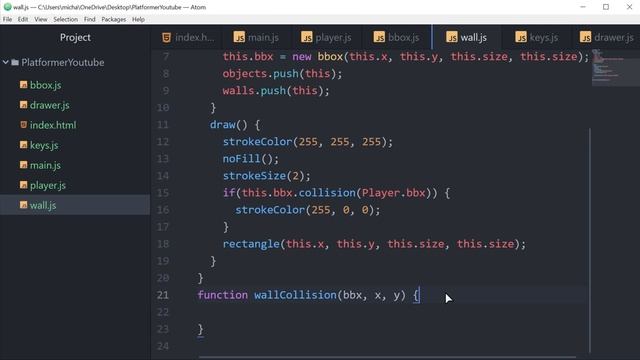
Task: Click the JS file icon beside main.js in tree
Action: pyautogui.click(x=23, y=164)
